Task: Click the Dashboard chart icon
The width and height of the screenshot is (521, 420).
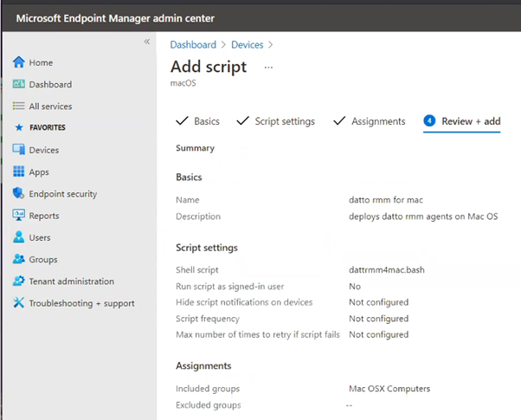Action: coord(19,84)
